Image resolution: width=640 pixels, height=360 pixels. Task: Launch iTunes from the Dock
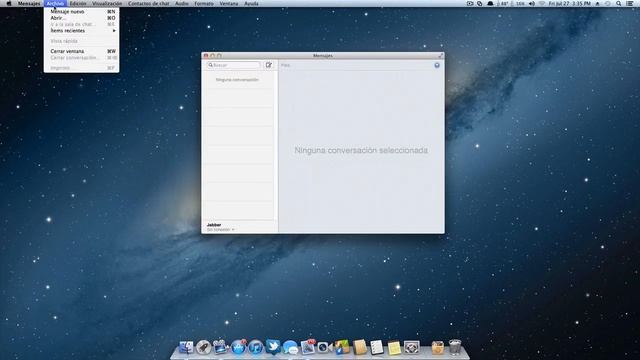point(256,347)
